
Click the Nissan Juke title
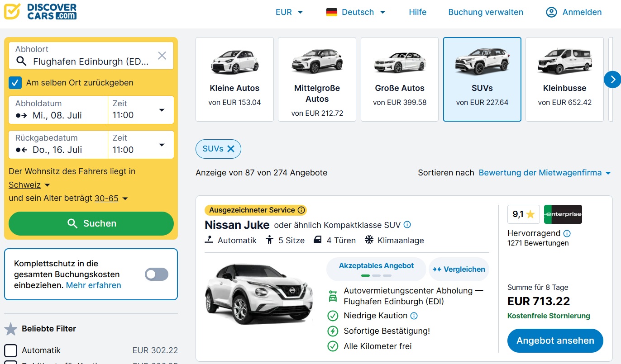pyautogui.click(x=237, y=225)
